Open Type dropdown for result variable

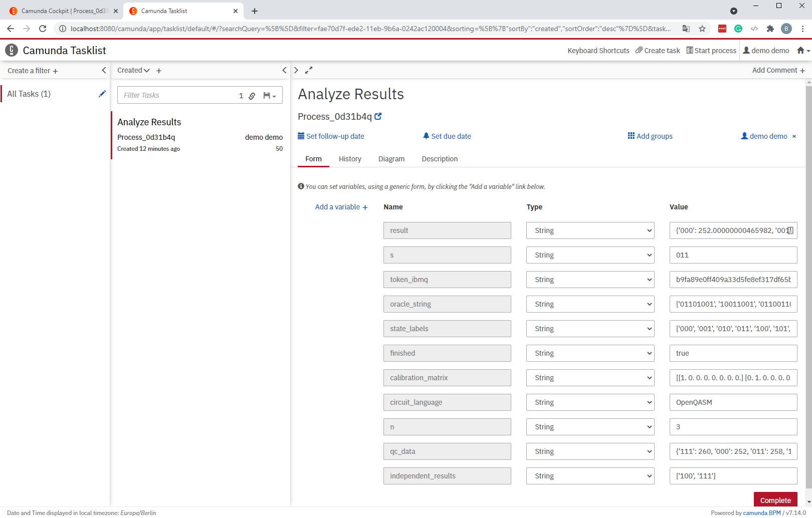[590, 230]
